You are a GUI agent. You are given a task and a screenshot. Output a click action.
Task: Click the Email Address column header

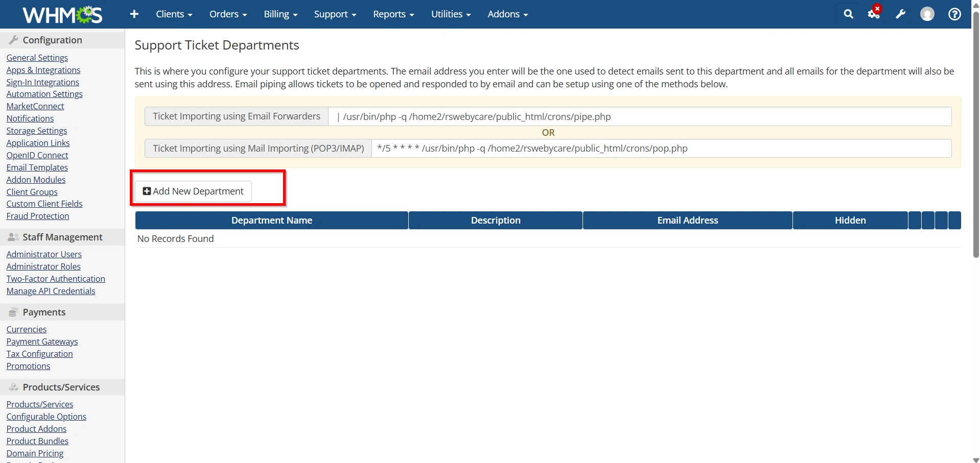688,221
